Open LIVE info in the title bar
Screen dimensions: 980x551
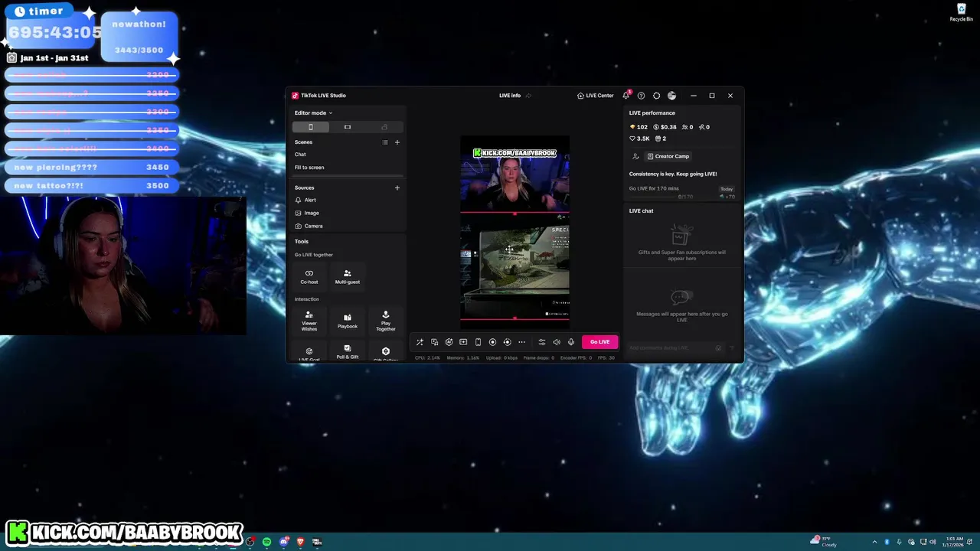coord(510,96)
